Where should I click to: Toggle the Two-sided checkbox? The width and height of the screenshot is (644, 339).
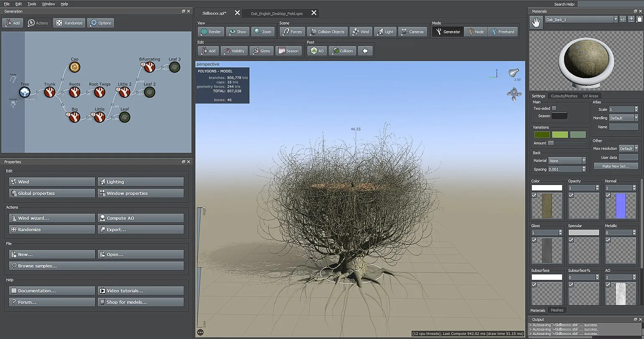point(554,108)
